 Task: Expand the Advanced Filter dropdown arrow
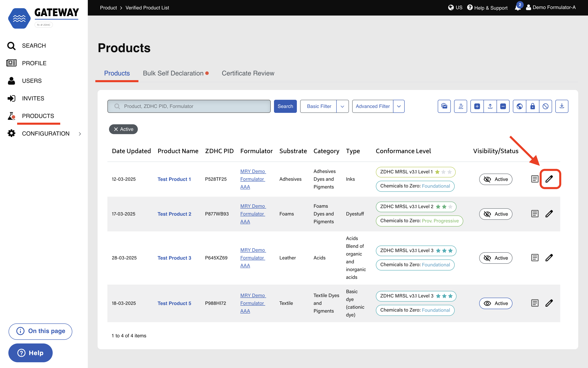[x=399, y=106]
